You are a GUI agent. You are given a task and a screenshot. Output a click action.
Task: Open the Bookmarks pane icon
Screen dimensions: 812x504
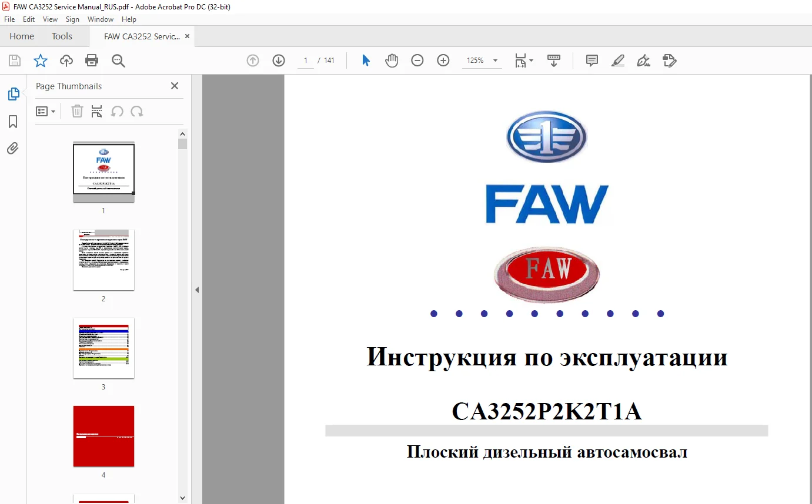[13, 122]
